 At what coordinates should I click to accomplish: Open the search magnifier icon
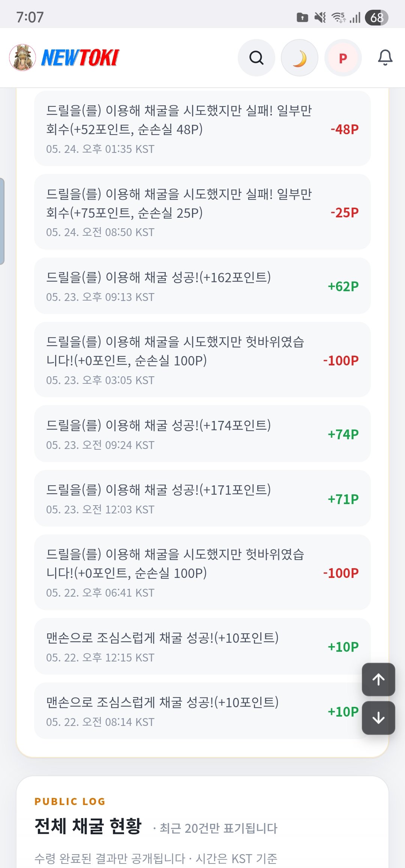coord(256,58)
